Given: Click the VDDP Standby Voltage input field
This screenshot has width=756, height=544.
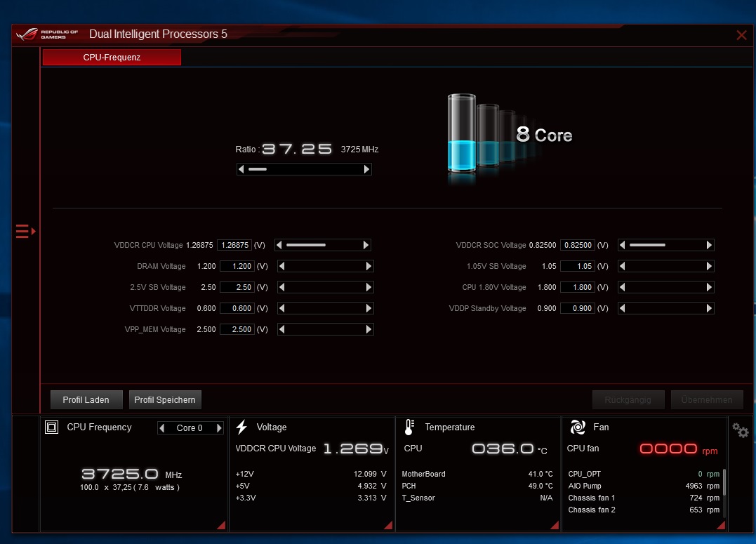Looking at the screenshot, I should pyautogui.click(x=578, y=308).
